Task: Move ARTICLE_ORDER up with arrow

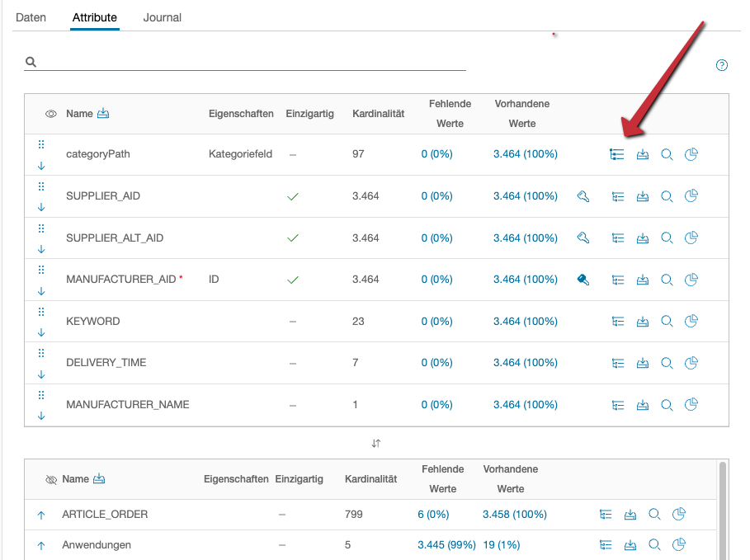Action: coord(41,515)
